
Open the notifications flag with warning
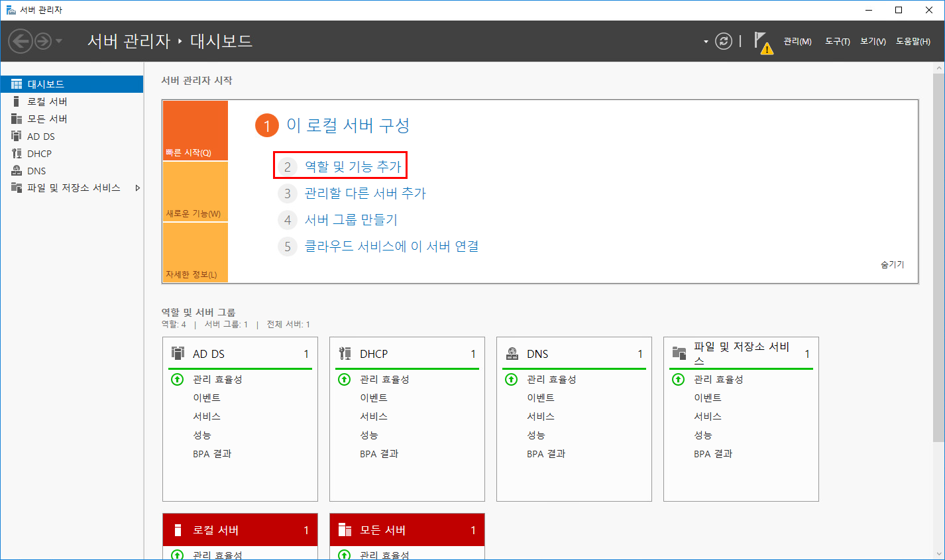pos(763,43)
